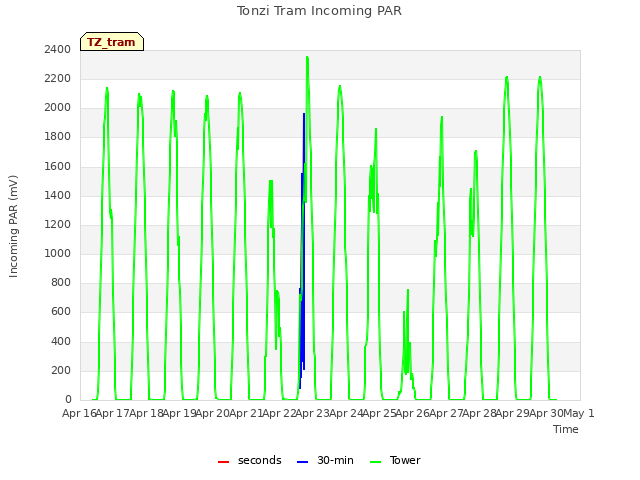
Task: Click the chart title Tonzi Tram Incoming PAR
Action: pos(319,11)
